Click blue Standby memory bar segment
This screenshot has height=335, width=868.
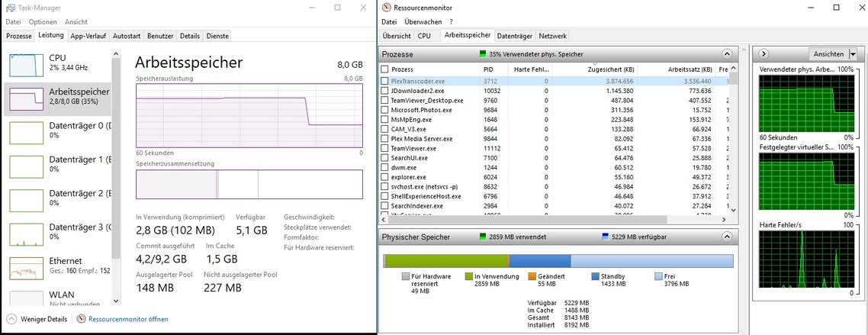pyautogui.click(x=540, y=261)
